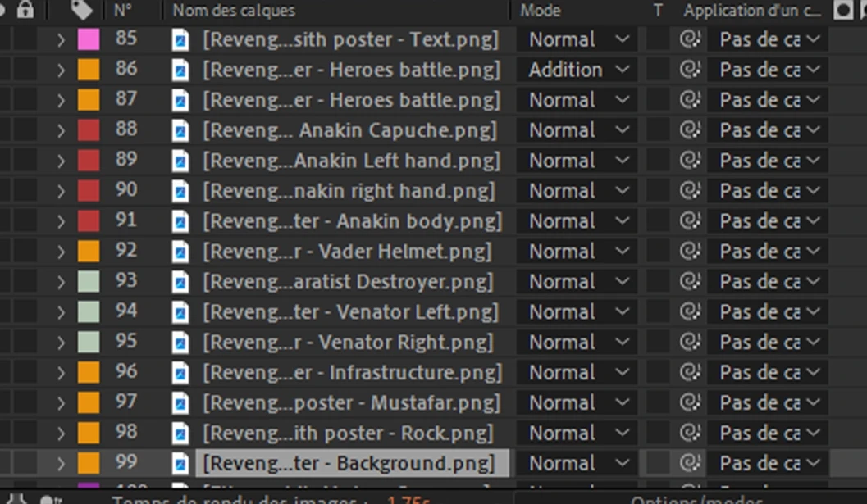This screenshot has height=504, width=867.
Task: Expand layer 99 Background properties
Action: pos(61,464)
